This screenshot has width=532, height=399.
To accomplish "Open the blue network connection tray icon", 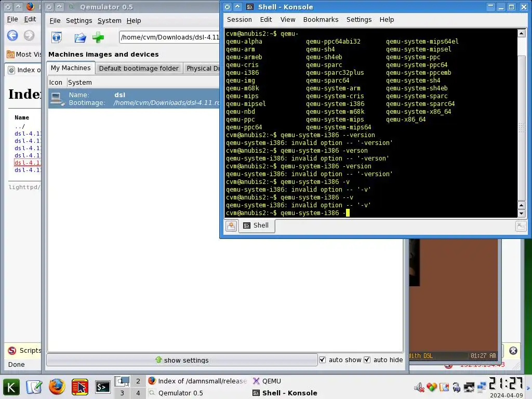I will click(482, 387).
